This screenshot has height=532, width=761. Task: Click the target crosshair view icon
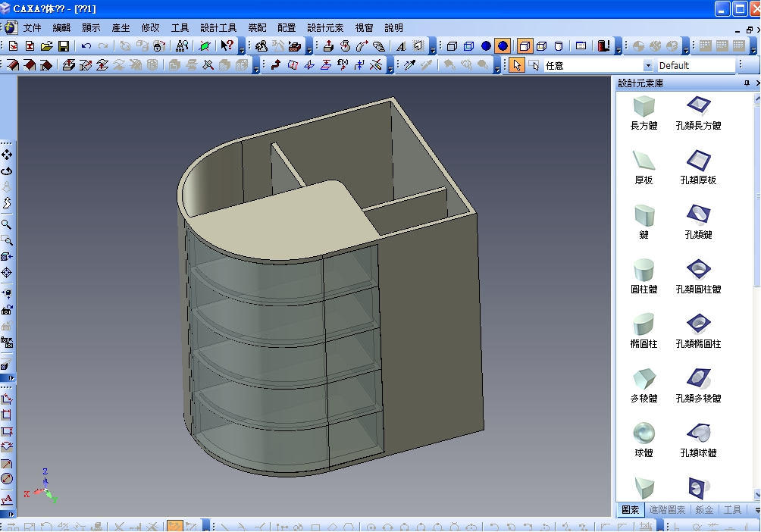tap(7, 273)
